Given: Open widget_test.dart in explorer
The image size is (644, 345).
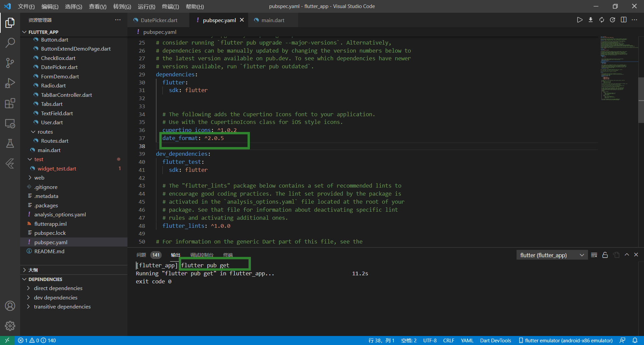Looking at the screenshot, I should tap(74, 168).
